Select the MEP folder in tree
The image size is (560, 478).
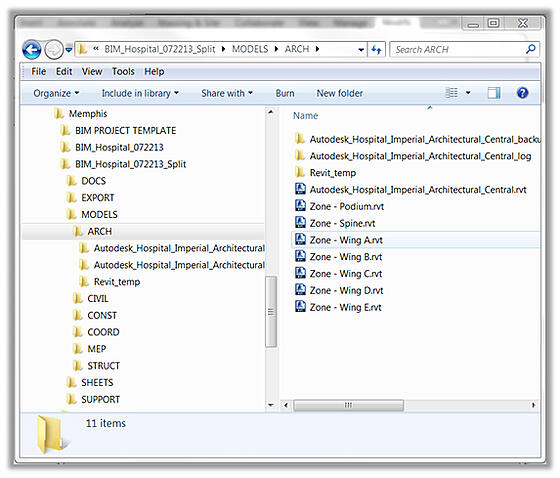click(x=90, y=349)
